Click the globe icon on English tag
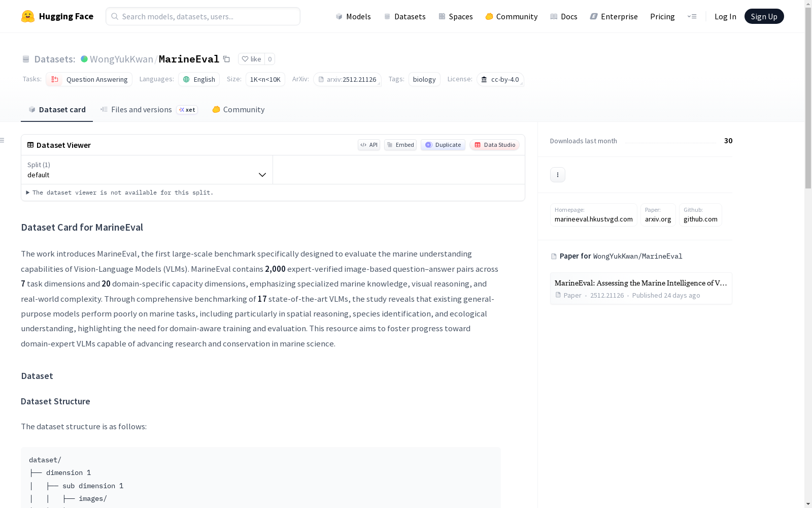Image resolution: width=812 pixels, height=508 pixels. click(x=186, y=79)
